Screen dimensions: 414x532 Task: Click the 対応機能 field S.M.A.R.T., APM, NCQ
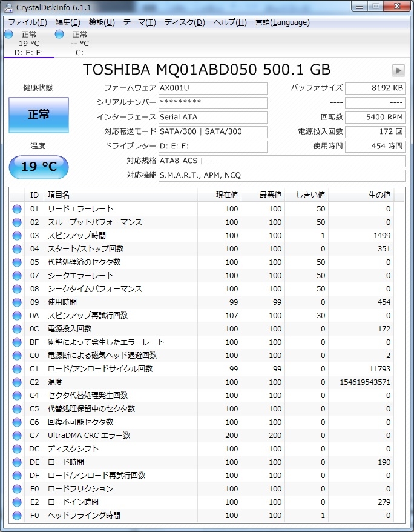pyautogui.click(x=282, y=176)
